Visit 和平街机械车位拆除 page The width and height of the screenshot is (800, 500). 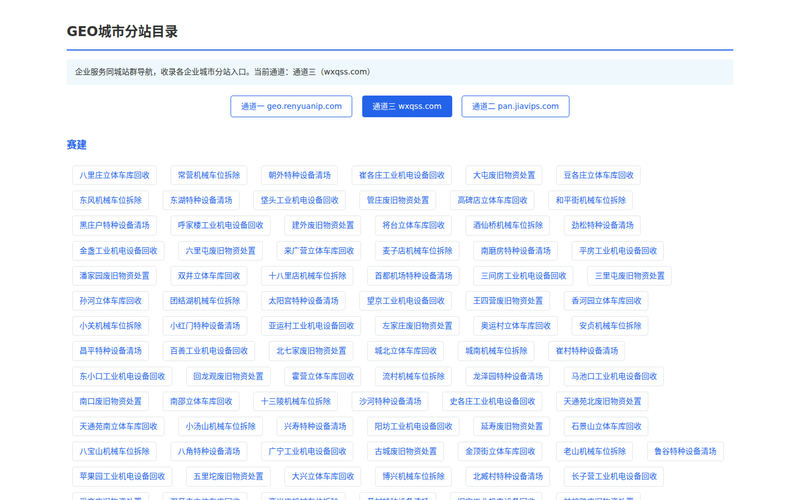pyautogui.click(x=591, y=200)
